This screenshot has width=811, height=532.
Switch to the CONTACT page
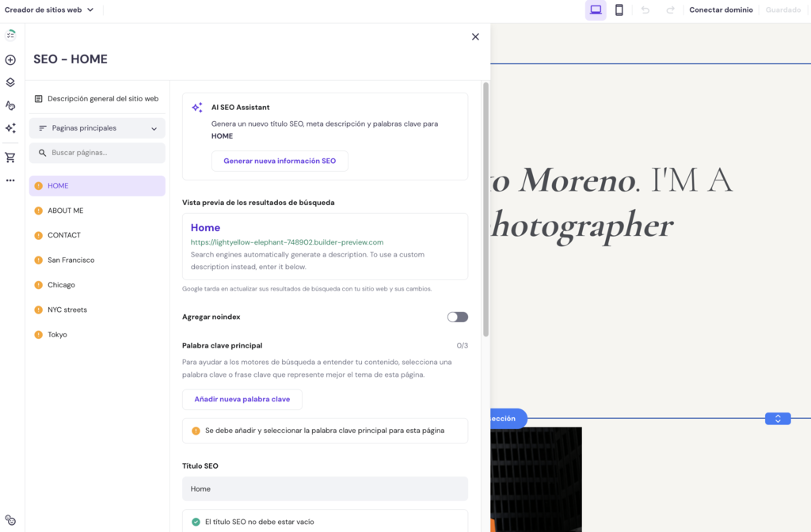point(63,234)
